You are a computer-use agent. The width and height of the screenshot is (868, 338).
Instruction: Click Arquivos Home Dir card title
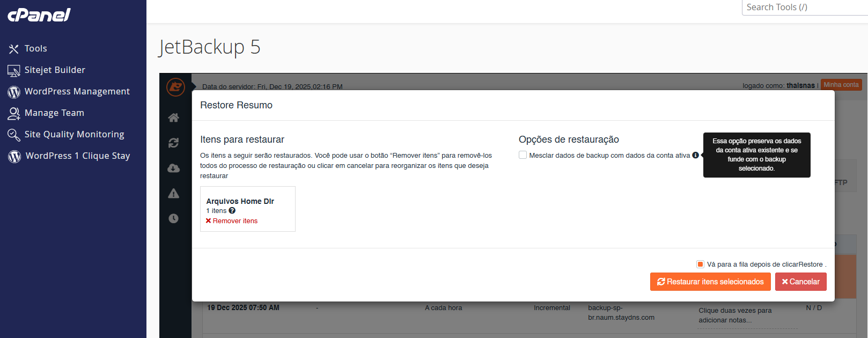tap(240, 201)
